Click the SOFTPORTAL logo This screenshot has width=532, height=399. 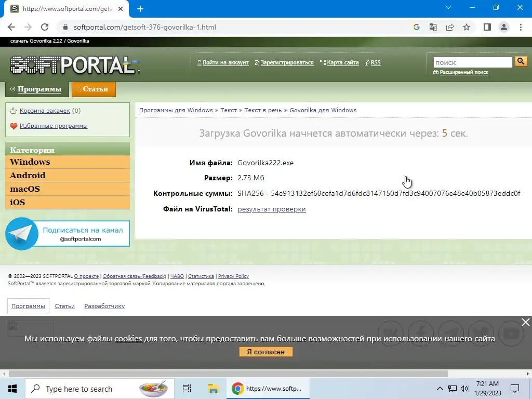click(75, 64)
